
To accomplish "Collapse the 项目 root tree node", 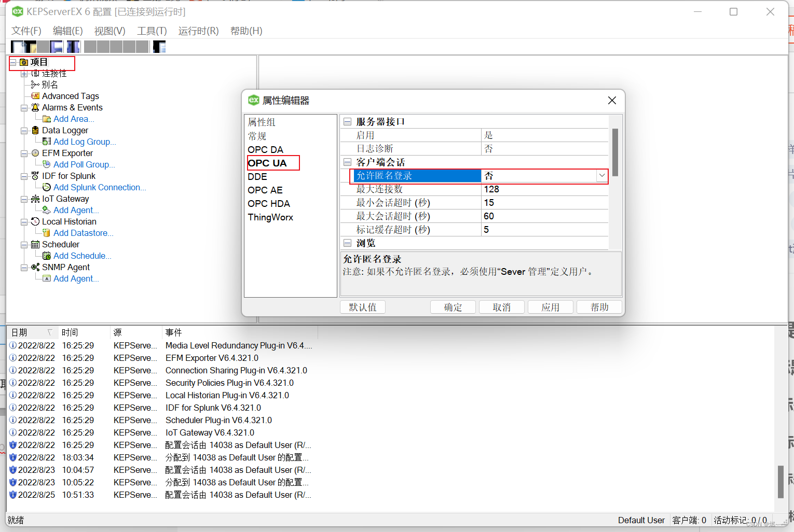I will 13,62.
